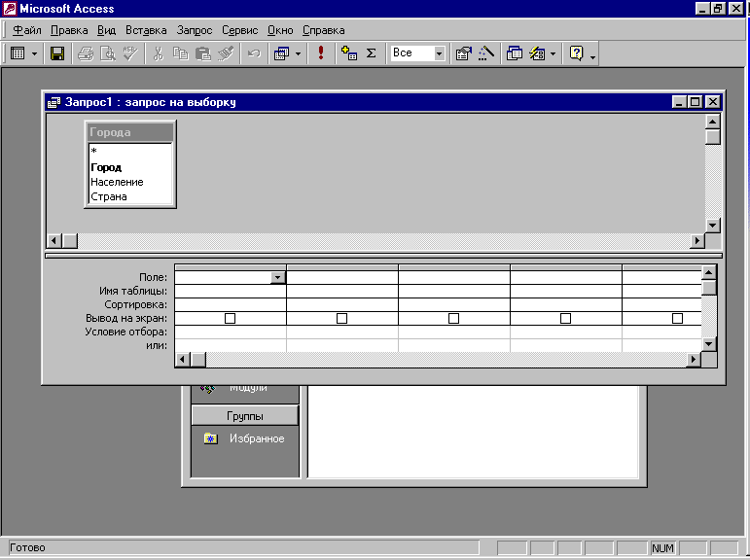Toggle the Totals sigma icon
This screenshot has height=560, width=750.
click(372, 53)
